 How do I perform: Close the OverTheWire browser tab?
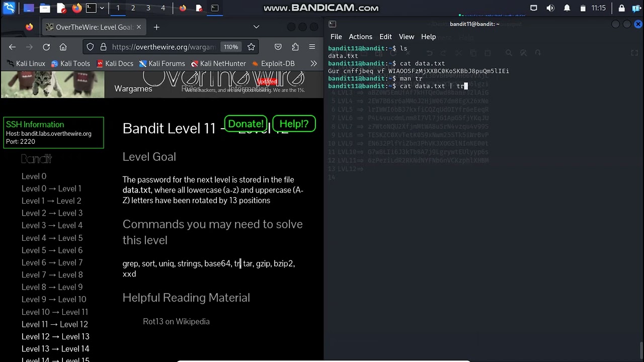(x=138, y=27)
